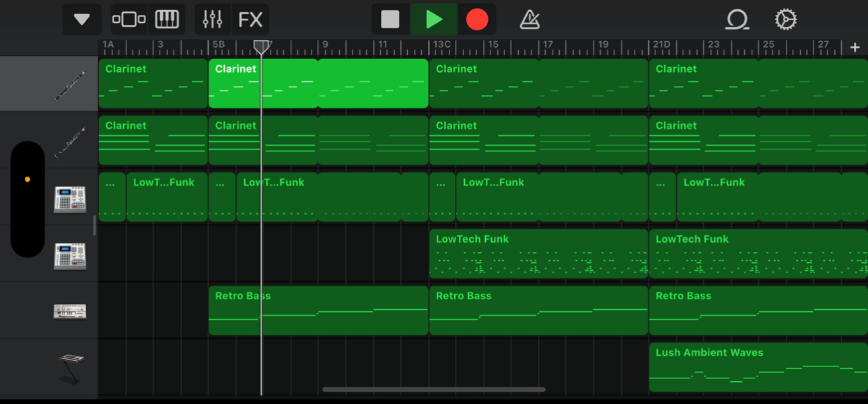
Task: Tap section marker 13C on the ruler
Action: point(442,45)
